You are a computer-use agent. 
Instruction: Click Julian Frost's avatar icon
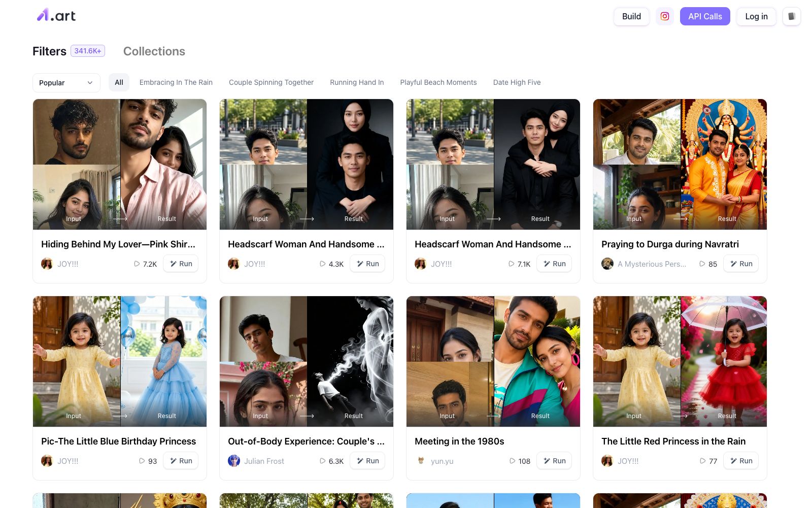click(233, 461)
